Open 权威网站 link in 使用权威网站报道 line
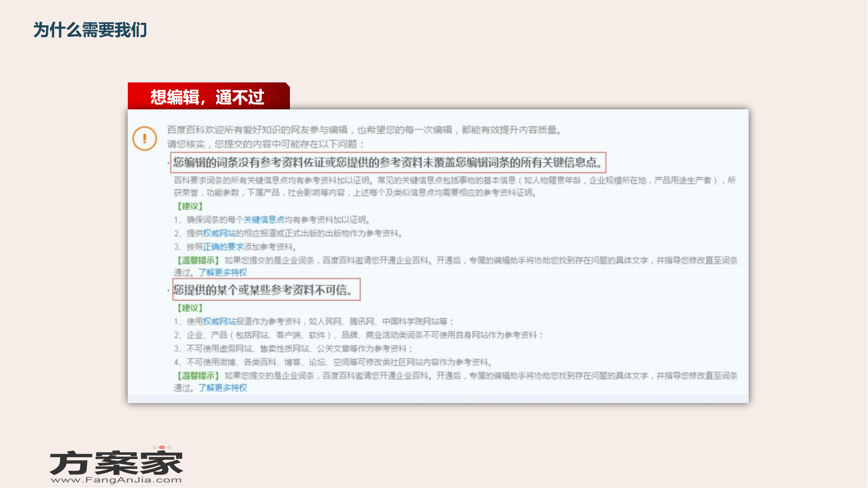This screenshot has width=868, height=488. pyautogui.click(x=219, y=321)
